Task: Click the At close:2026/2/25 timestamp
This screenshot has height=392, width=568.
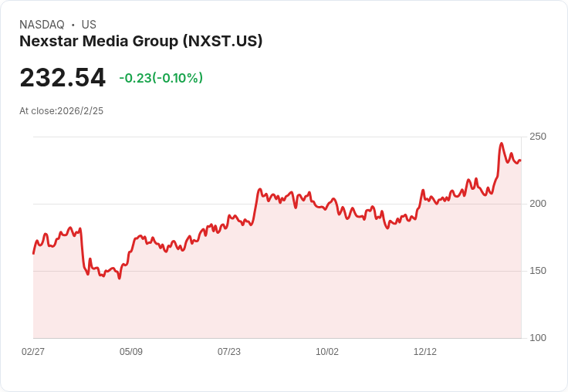Action: click(x=61, y=111)
